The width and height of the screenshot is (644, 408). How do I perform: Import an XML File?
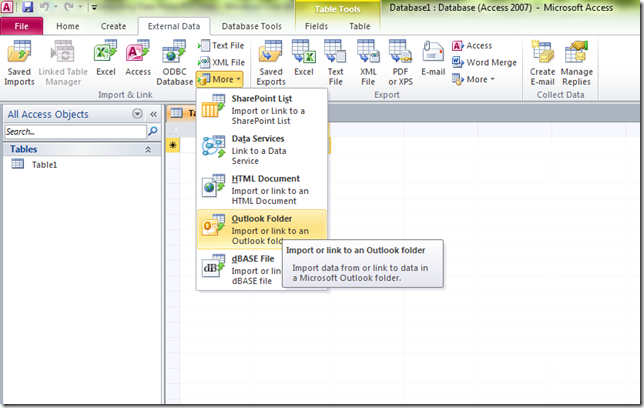click(221, 62)
